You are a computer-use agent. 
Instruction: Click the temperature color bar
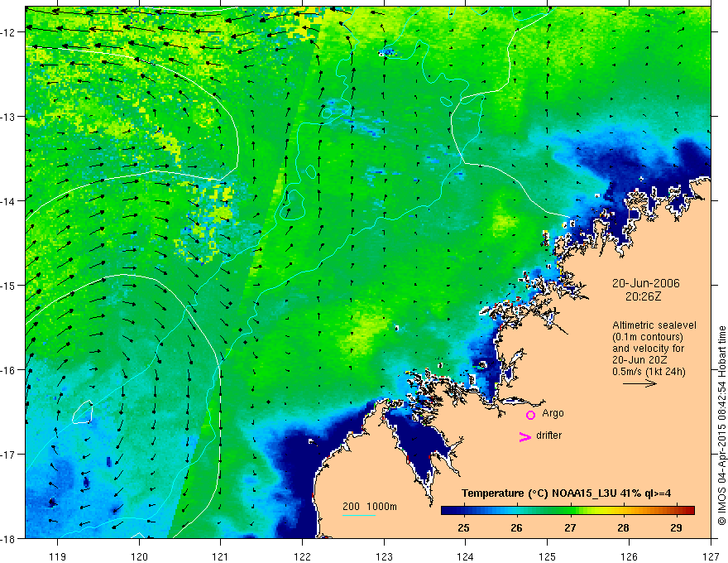(568, 511)
